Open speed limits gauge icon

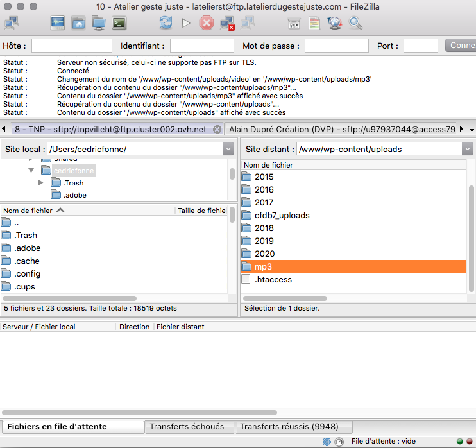pos(339,442)
